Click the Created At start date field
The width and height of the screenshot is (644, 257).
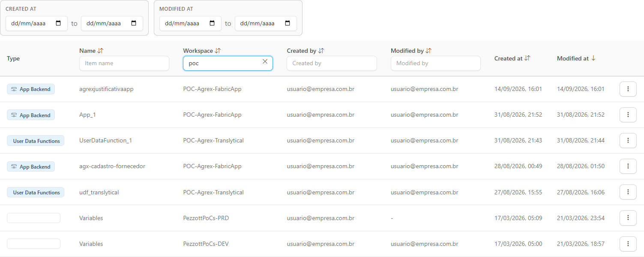click(36, 24)
